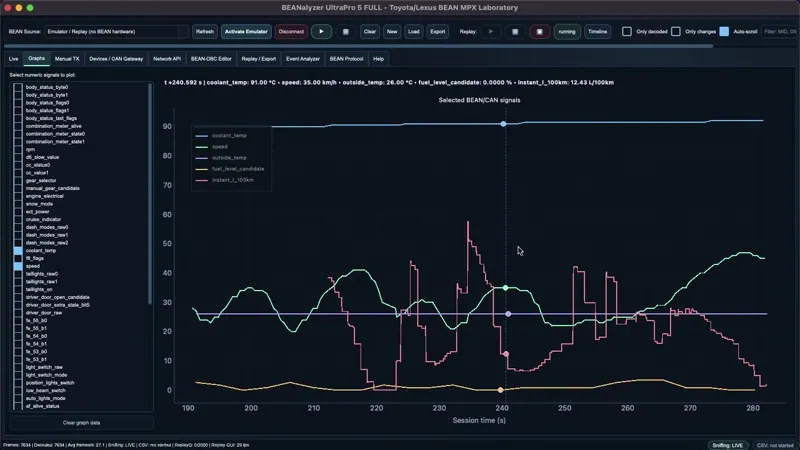800x450 pixels.
Task: Enable the Only decoded checkbox
Action: point(627,32)
